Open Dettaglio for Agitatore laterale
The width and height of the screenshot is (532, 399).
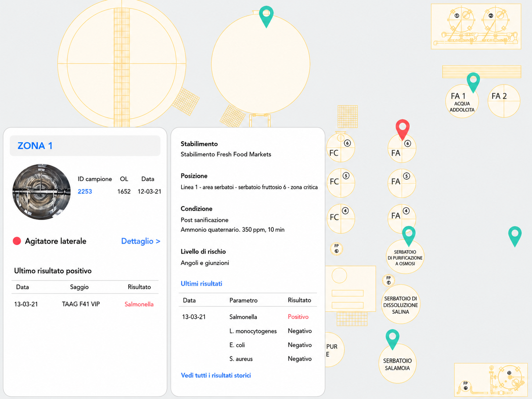(x=141, y=241)
